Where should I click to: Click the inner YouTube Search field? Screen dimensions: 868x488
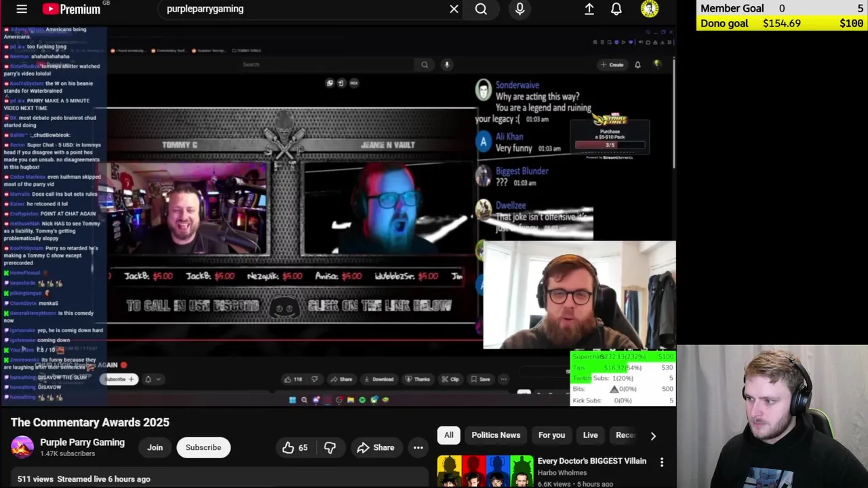pos(327,64)
